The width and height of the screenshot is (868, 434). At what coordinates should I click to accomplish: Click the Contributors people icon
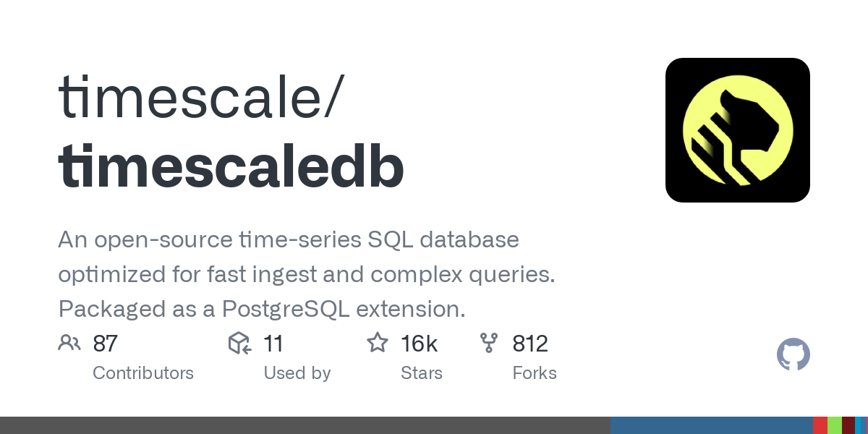point(69,343)
